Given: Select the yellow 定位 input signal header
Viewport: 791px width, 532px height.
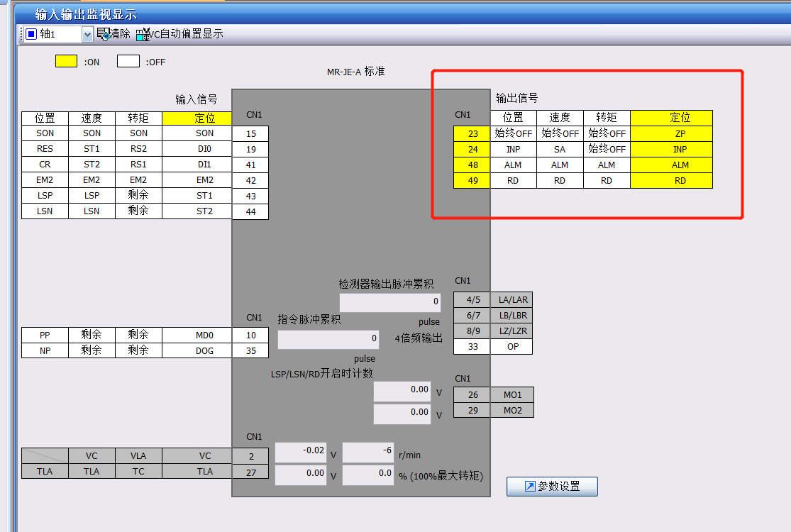Looking at the screenshot, I should click(x=204, y=118).
